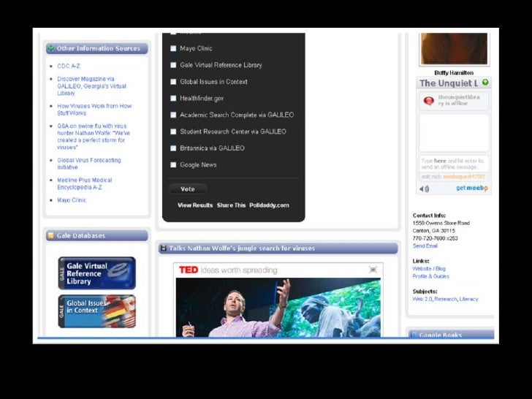The height and width of the screenshot is (399, 532).
Task: Tick Student Research Center via GALILEO checkbox
Action: coord(173,132)
